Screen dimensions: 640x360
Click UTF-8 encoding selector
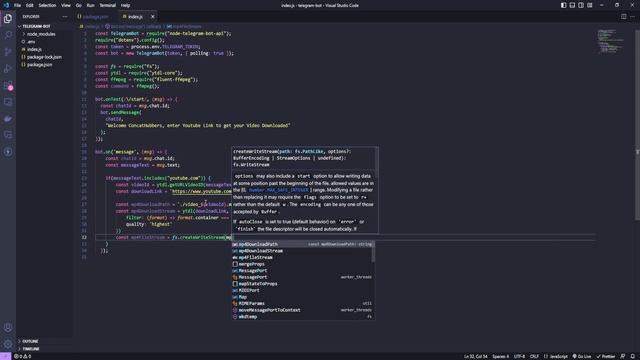tap(520, 356)
